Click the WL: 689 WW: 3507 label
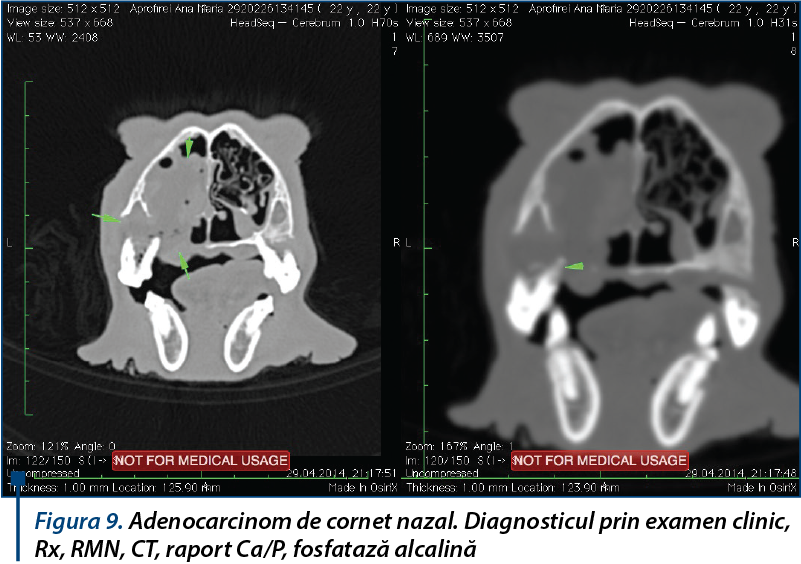This screenshot has height=564, width=801. [x=455, y=37]
